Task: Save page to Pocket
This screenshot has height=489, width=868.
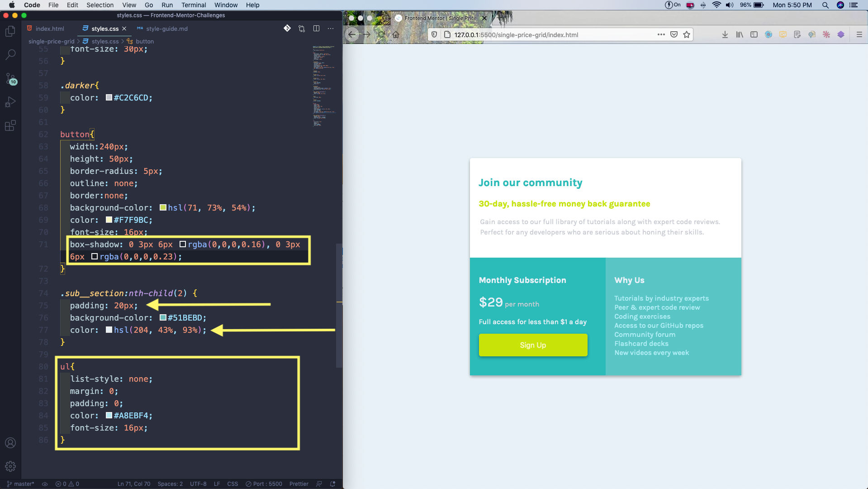Action: click(x=674, y=34)
